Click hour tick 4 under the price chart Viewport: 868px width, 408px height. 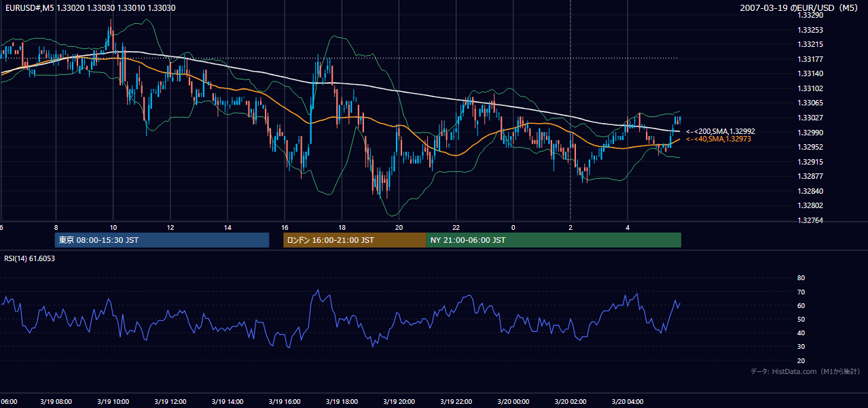click(x=628, y=228)
